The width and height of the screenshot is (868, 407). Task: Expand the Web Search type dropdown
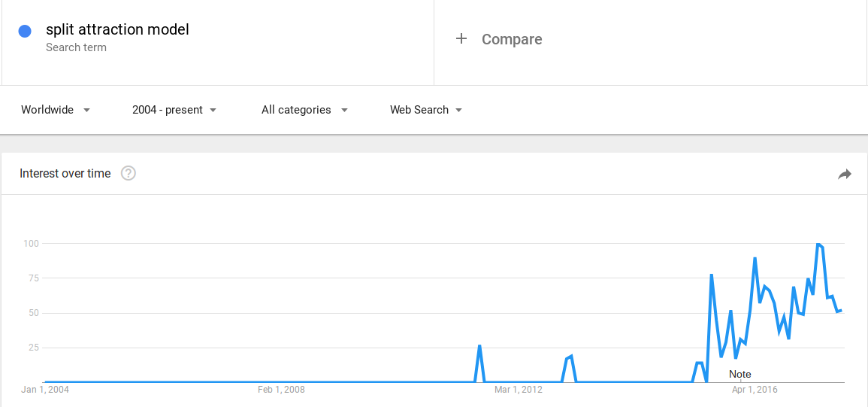(x=425, y=110)
